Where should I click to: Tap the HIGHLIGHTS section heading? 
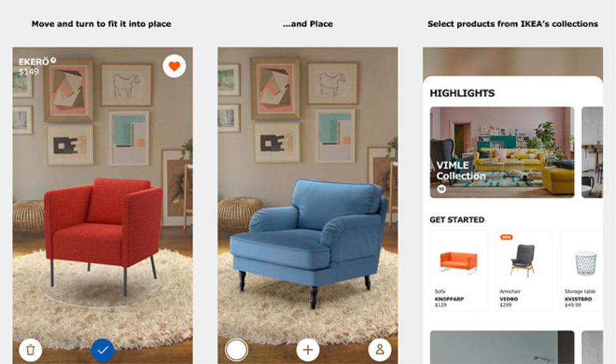[x=462, y=93]
